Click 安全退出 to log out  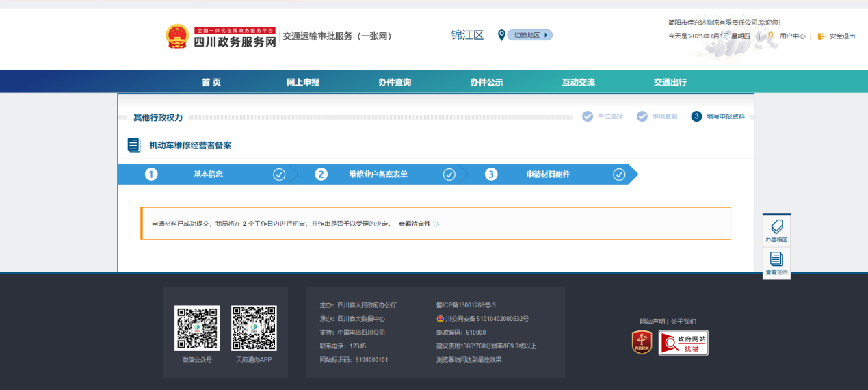click(842, 36)
